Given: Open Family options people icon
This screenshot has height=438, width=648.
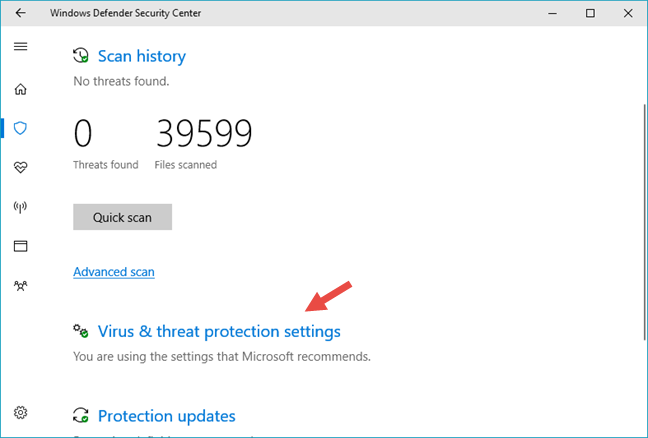Looking at the screenshot, I should 20,286.
